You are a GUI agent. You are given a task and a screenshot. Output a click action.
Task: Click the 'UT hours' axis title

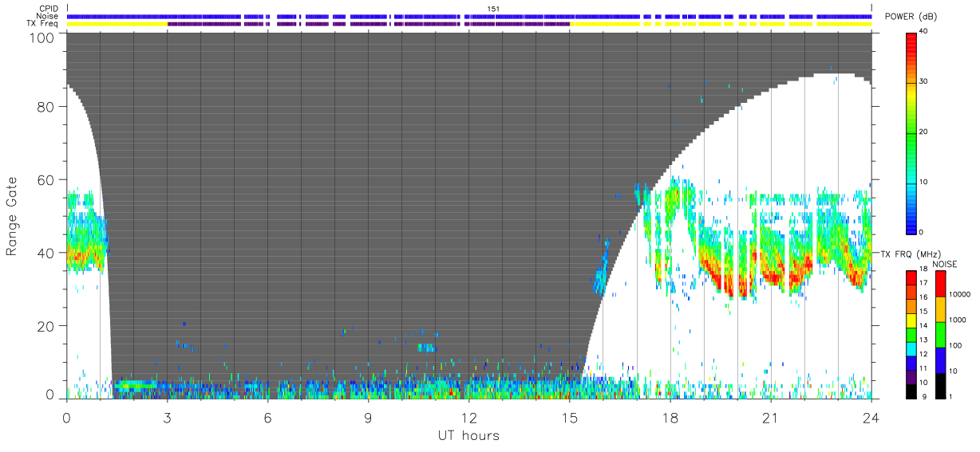(x=468, y=435)
